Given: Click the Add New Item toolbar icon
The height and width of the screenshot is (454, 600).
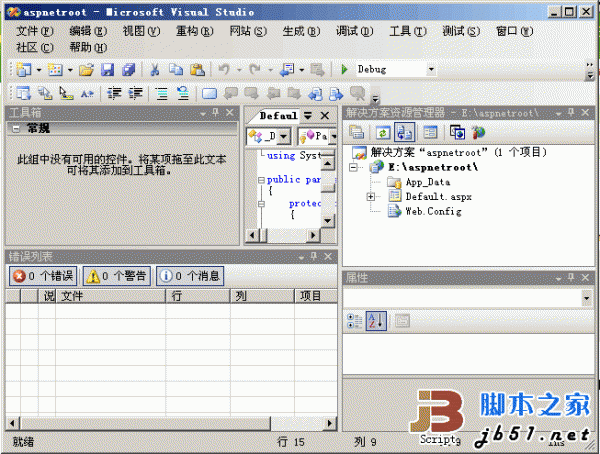Looking at the screenshot, I should [55, 70].
